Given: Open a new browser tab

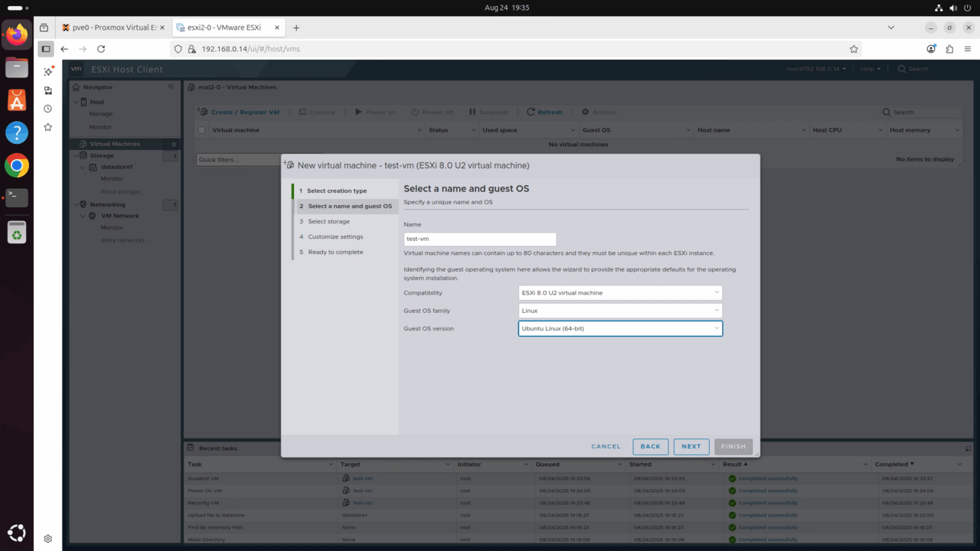Looking at the screenshot, I should [x=296, y=28].
